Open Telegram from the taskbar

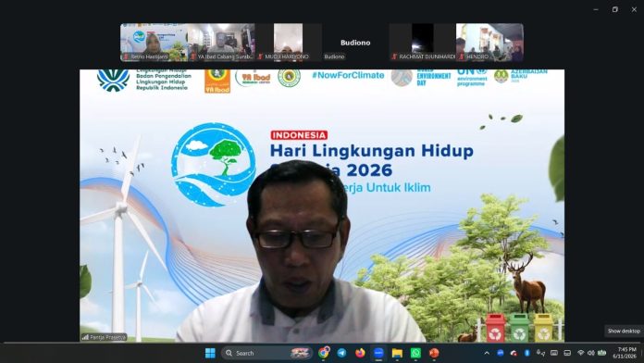(x=341, y=353)
